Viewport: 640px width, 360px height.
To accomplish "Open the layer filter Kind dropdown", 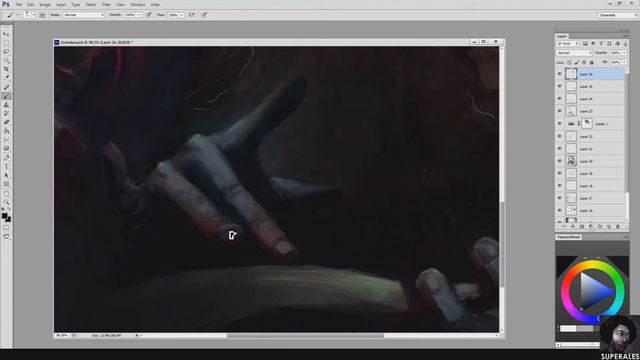I will point(568,44).
